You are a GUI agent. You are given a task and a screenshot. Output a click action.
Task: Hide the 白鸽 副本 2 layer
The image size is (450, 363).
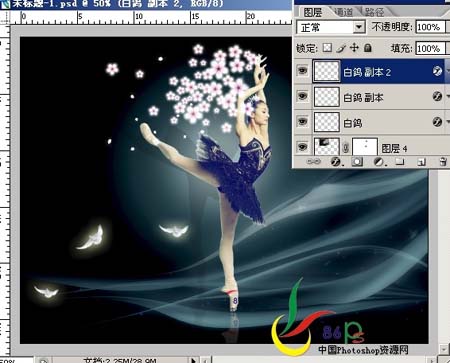[302, 71]
